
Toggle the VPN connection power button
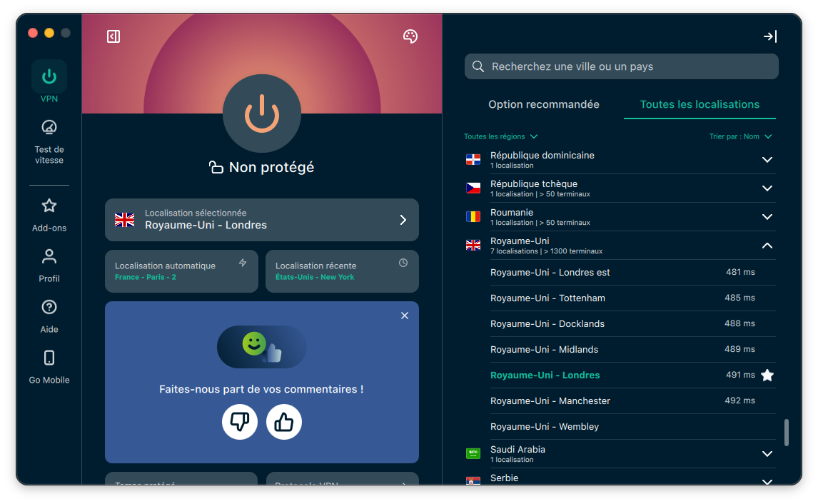[x=262, y=114]
